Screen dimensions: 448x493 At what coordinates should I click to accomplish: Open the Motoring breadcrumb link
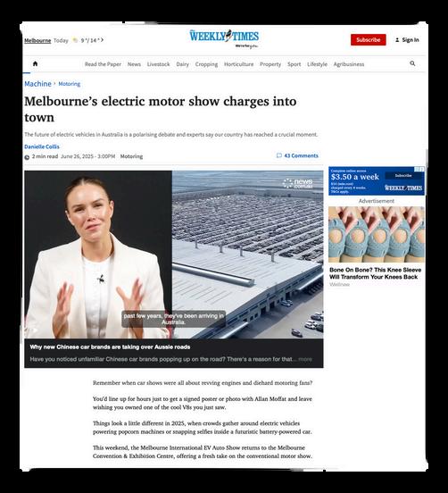pyautogui.click(x=70, y=84)
